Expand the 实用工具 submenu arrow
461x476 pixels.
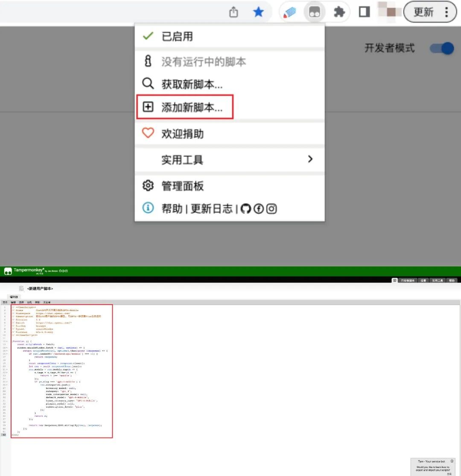point(310,159)
